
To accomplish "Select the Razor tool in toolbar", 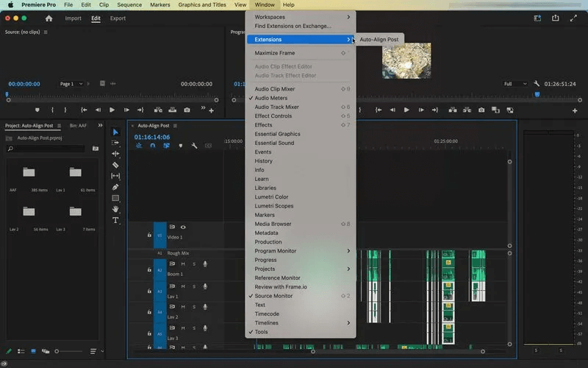I will click(x=115, y=165).
